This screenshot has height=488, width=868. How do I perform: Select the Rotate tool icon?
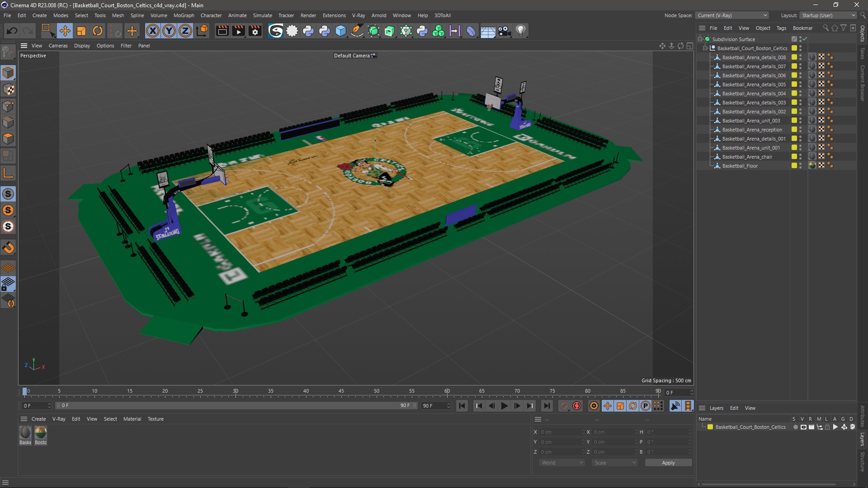(98, 31)
